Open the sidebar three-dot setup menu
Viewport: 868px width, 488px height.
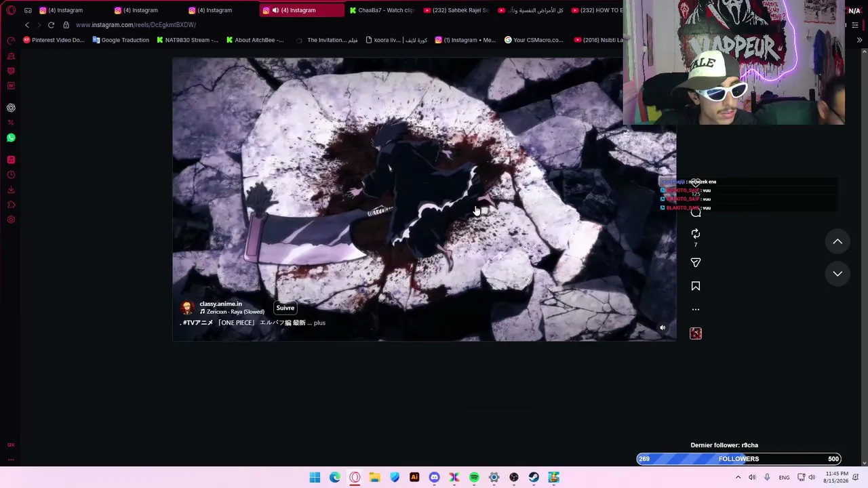click(11, 460)
